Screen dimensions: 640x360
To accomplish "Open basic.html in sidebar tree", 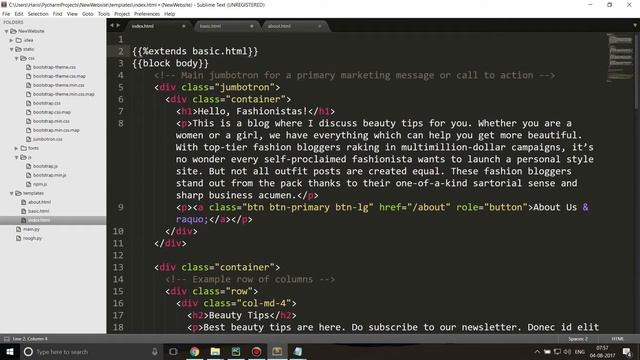I will click(38, 211).
